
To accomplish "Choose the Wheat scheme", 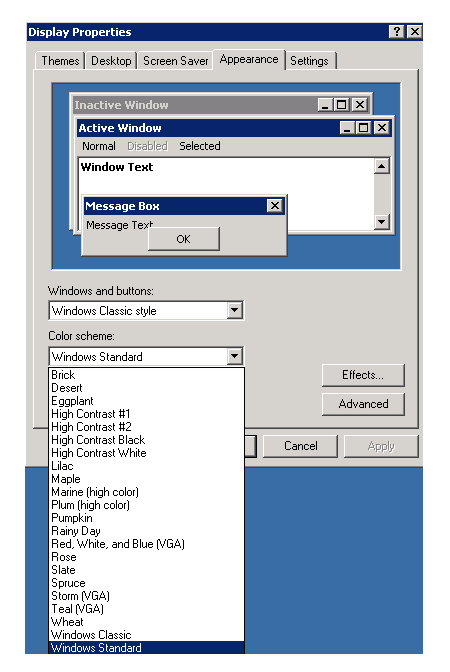I will 147,622.
